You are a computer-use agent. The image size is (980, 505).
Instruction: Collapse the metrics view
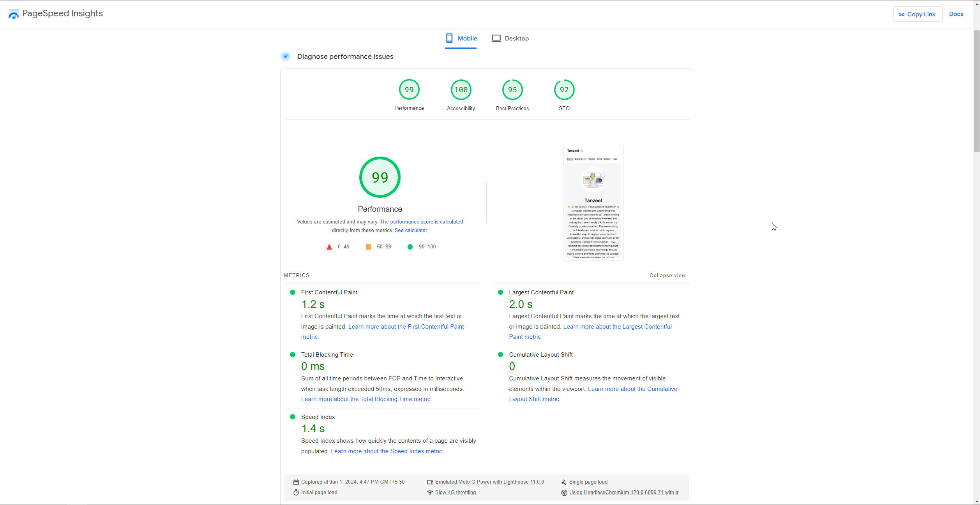point(667,275)
